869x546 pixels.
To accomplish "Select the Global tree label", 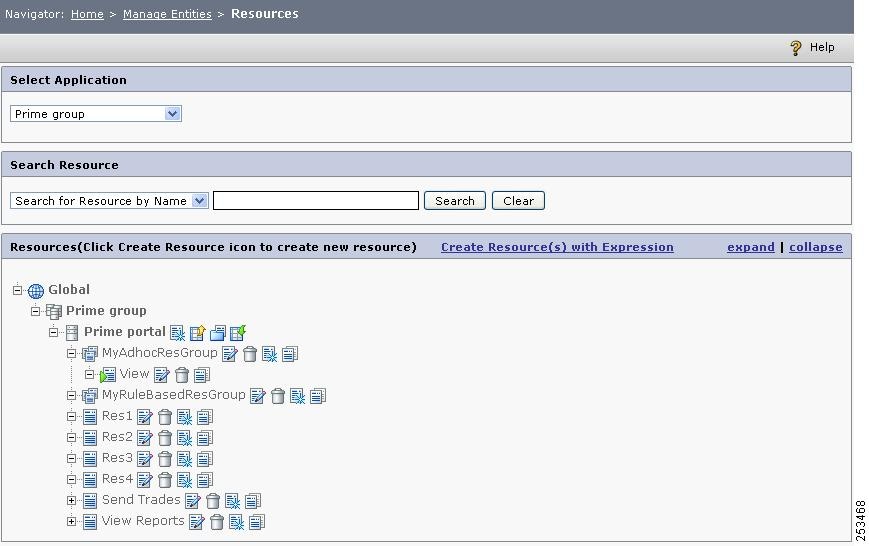I will click(x=69, y=289).
